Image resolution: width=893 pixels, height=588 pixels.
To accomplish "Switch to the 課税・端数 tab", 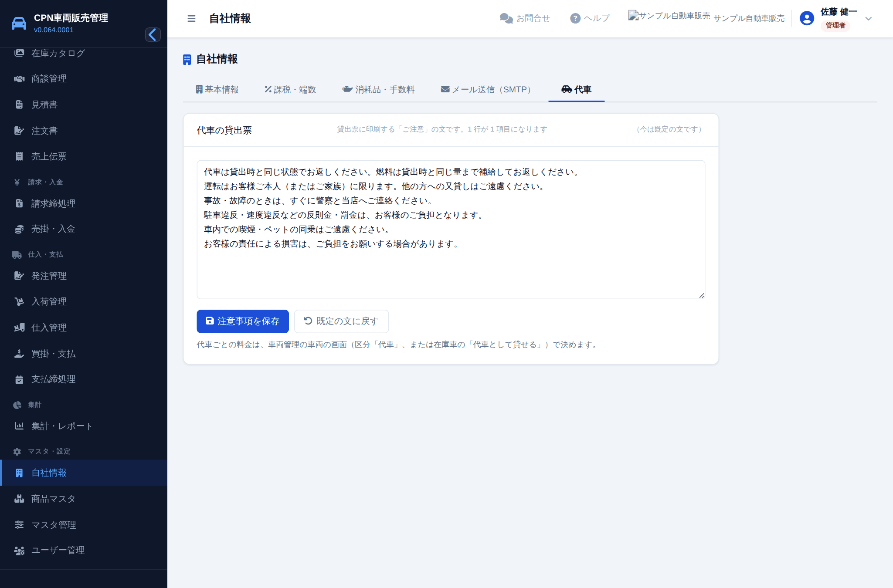I will click(x=290, y=89).
